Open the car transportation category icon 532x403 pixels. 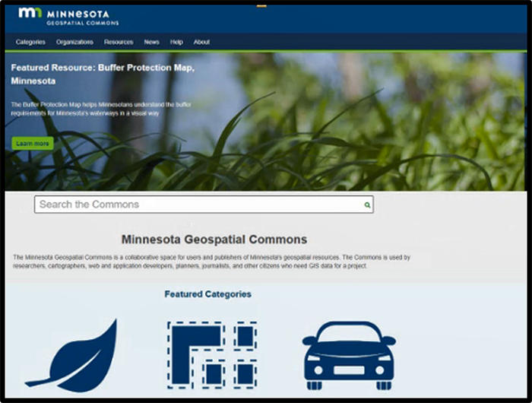[x=349, y=355]
